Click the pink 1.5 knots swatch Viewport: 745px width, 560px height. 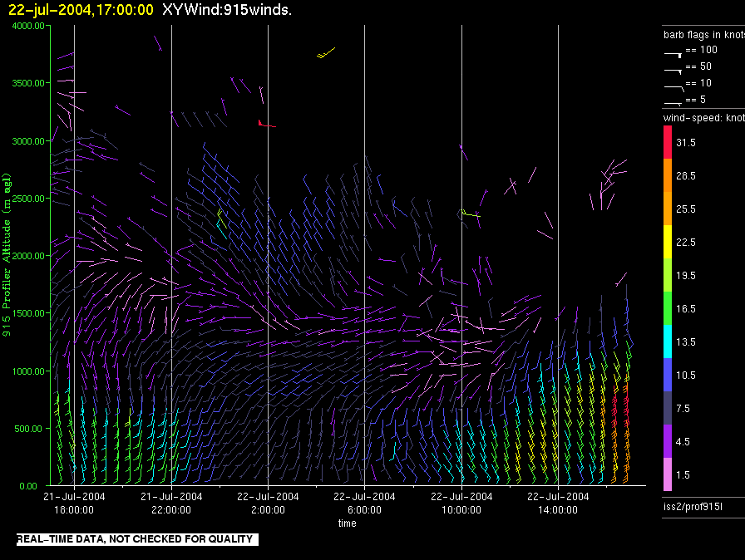(668, 474)
